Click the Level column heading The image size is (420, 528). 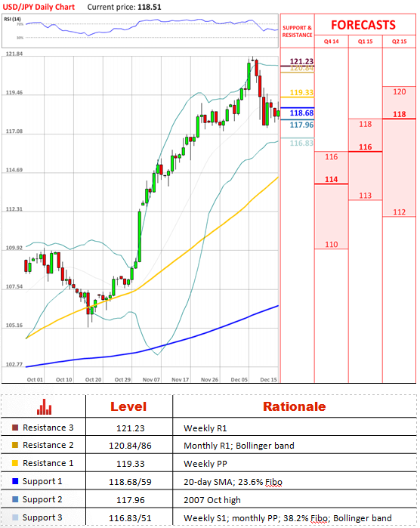click(128, 406)
